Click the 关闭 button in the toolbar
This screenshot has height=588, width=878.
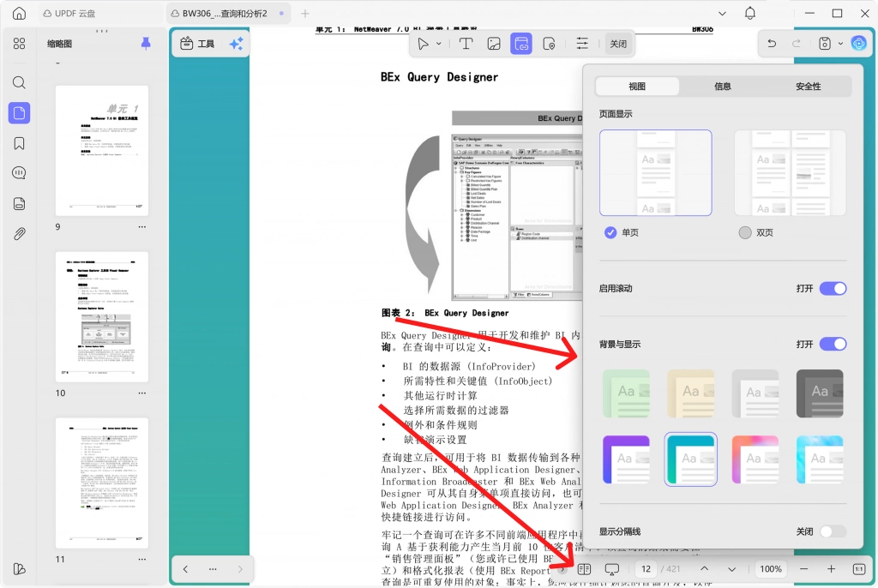[x=618, y=44]
